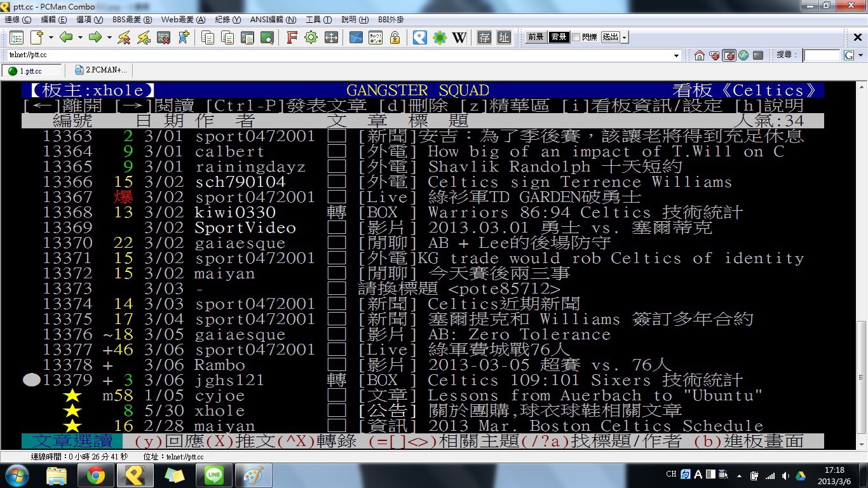Go forward with the green right arrow
This screenshot has height=488, width=868.
[95, 37]
